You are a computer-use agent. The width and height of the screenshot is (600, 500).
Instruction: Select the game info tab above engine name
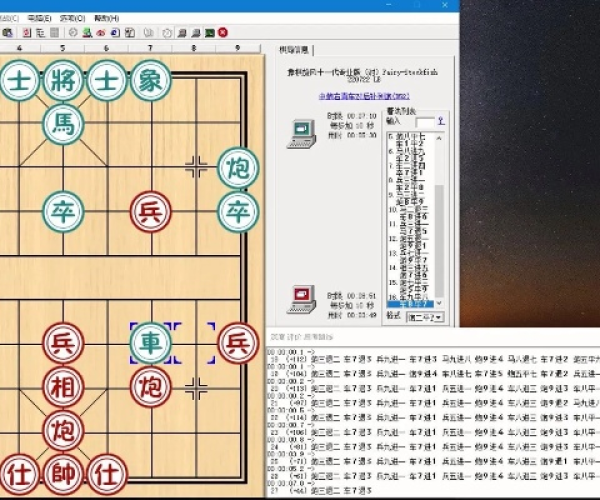coord(293,50)
